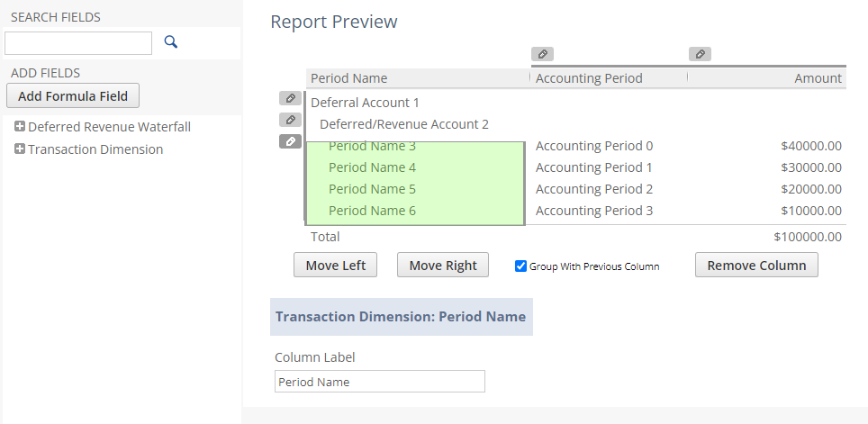868x424 pixels.
Task: Click the Deferred Revenue Waterfall label
Action: pyautogui.click(x=110, y=127)
